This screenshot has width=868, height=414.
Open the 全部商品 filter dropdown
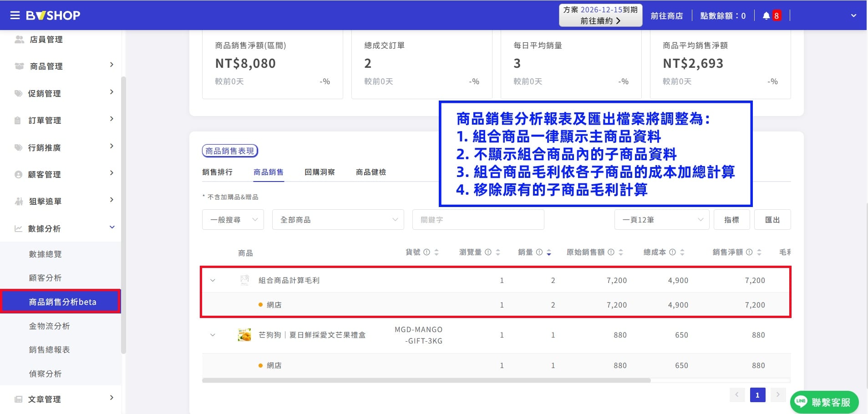(338, 220)
